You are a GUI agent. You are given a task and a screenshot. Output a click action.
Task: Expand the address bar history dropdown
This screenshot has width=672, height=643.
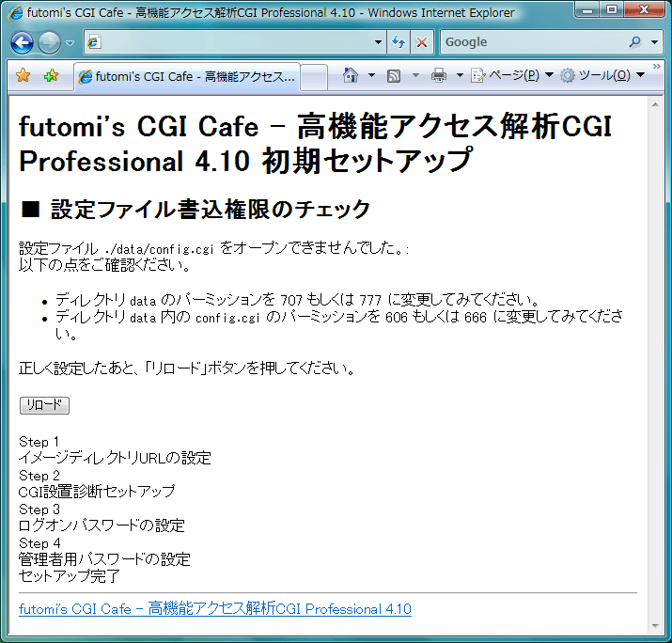378,42
